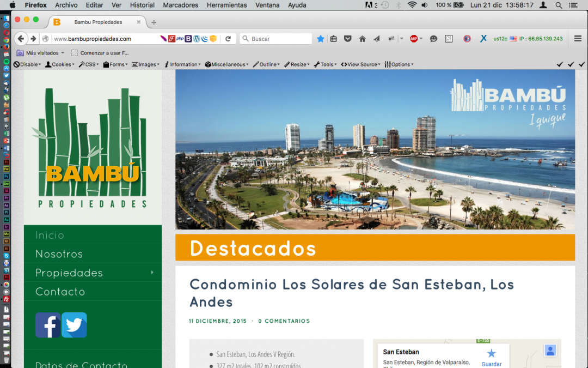Screen dimensions: 588x368
Task: Open Comenzar a usar F... bookmark
Action: tap(100, 53)
